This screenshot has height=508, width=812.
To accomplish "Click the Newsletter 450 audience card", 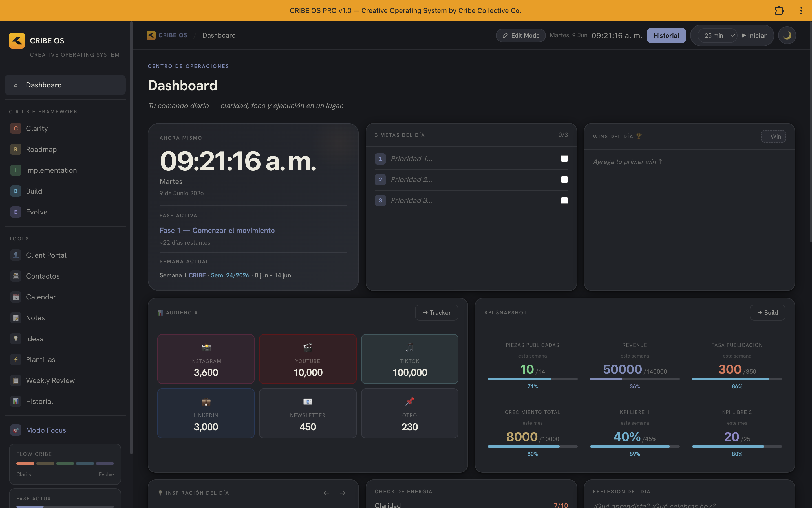I will tap(308, 413).
